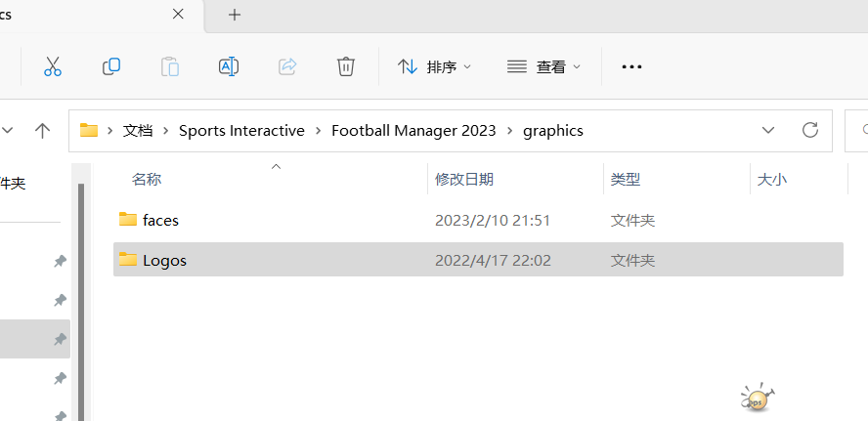Click the folder icon in address bar

pyautogui.click(x=89, y=130)
